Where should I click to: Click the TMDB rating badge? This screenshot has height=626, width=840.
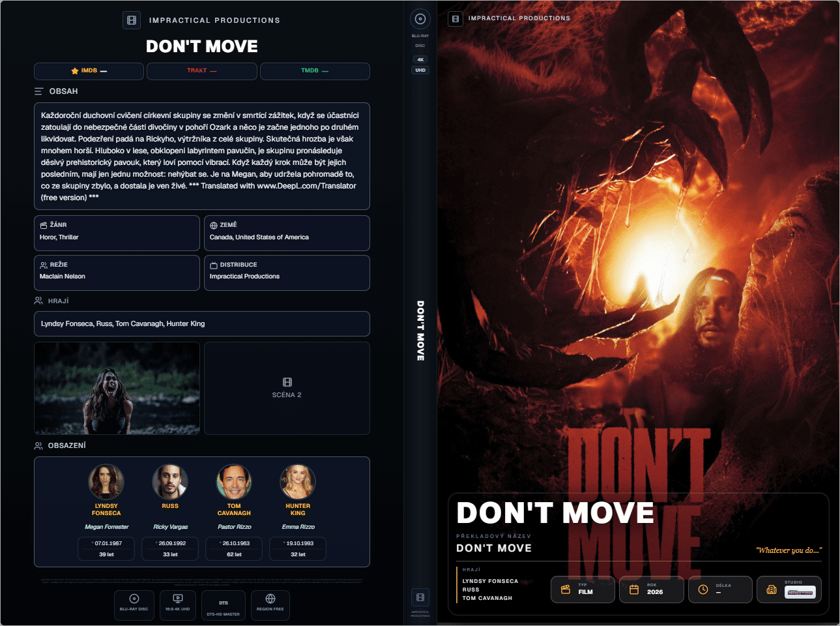(x=315, y=71)
